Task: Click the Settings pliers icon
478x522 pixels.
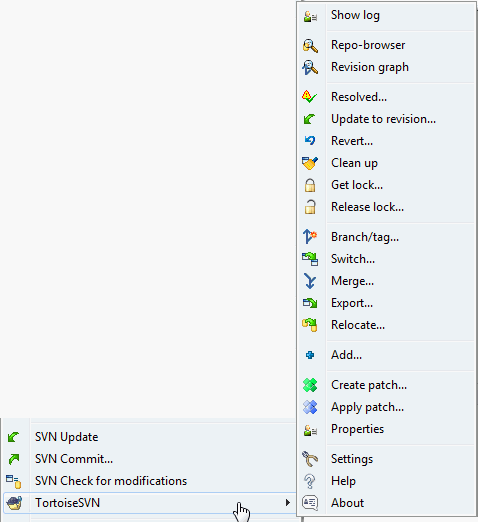Action: pos(310,459)
